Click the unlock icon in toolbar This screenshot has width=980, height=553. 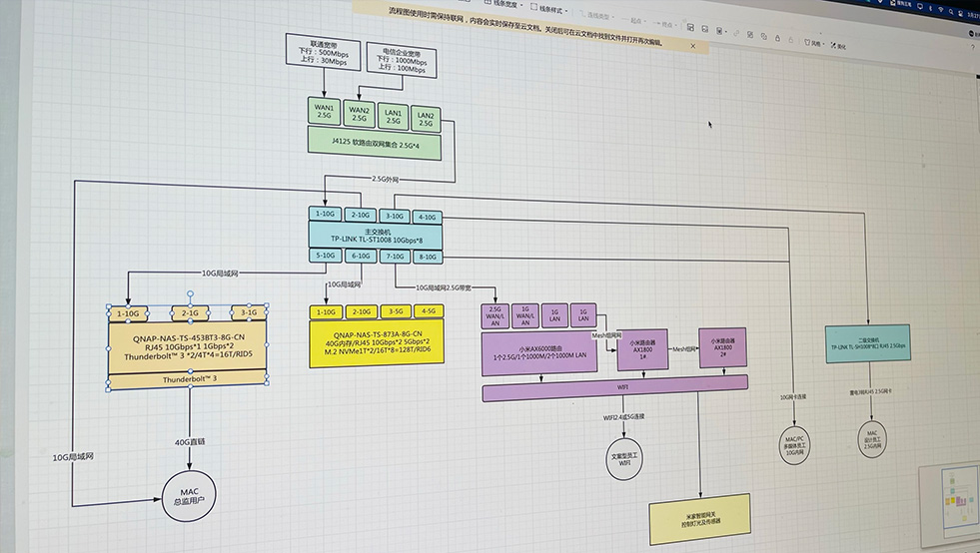790,40
